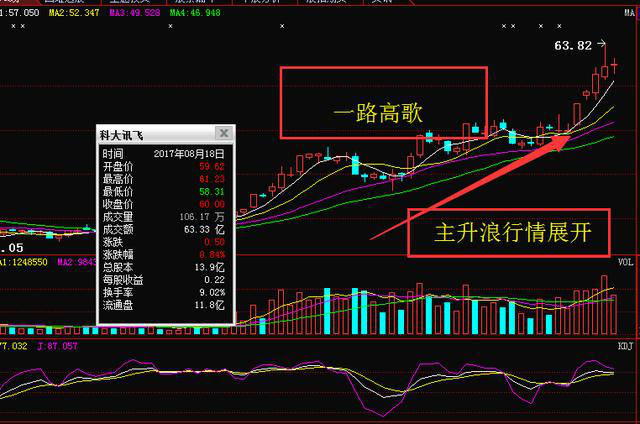Viewport: 640px width, 424px height.
Task: Click the 换手率 value 9.02%
Action: pyautogui.click(x=209, y=292)
